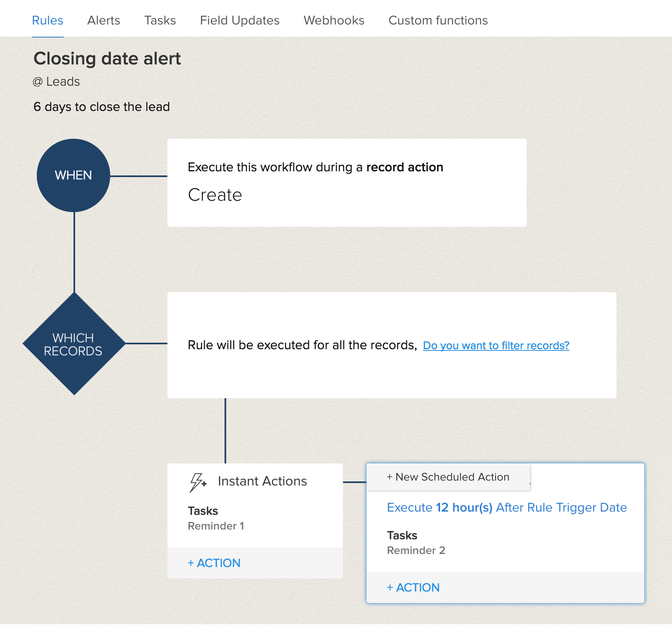
Task: Click the WHICH RECORDS diamond node
Action: click(x=73, y=344)
